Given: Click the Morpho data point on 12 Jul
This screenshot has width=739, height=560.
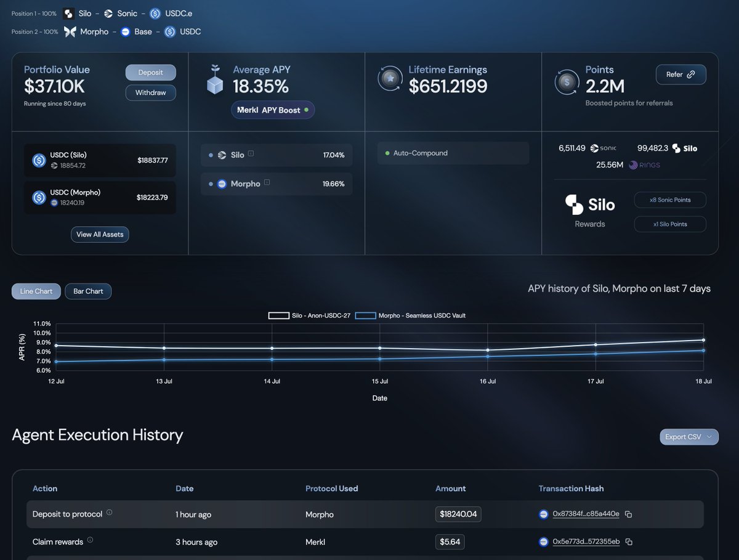Looking at the screenshot, I should pyautogui.click(x=56, y=362).
